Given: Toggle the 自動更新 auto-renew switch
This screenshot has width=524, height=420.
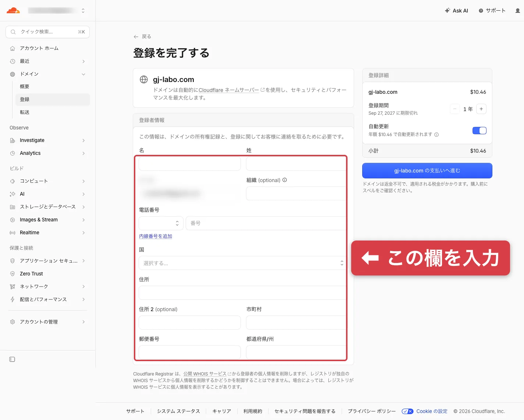Looking at the screenshot, I should (x=480, y=131).
